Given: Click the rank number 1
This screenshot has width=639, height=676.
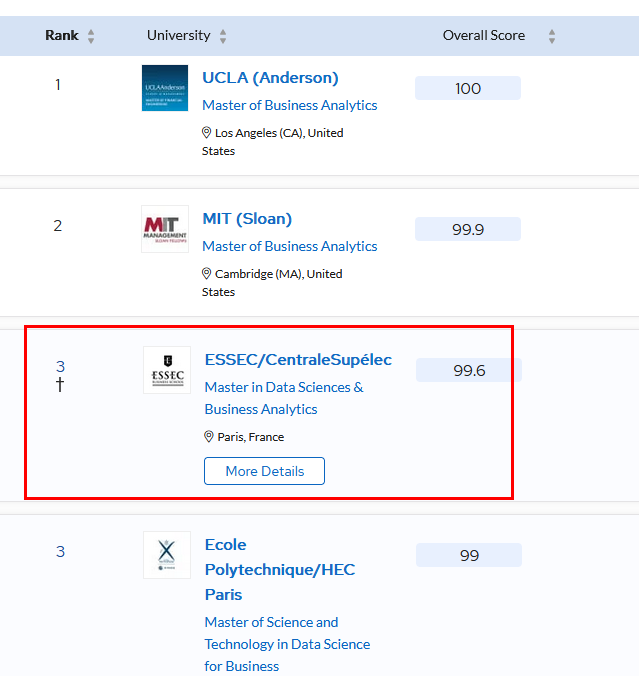Looking at the screenshot, I should pos(58,85).
